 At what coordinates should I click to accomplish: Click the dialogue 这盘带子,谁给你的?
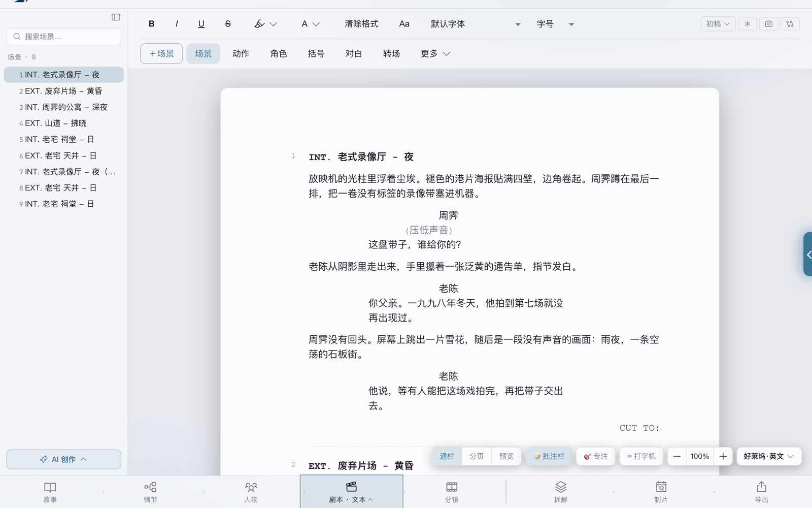415,245
